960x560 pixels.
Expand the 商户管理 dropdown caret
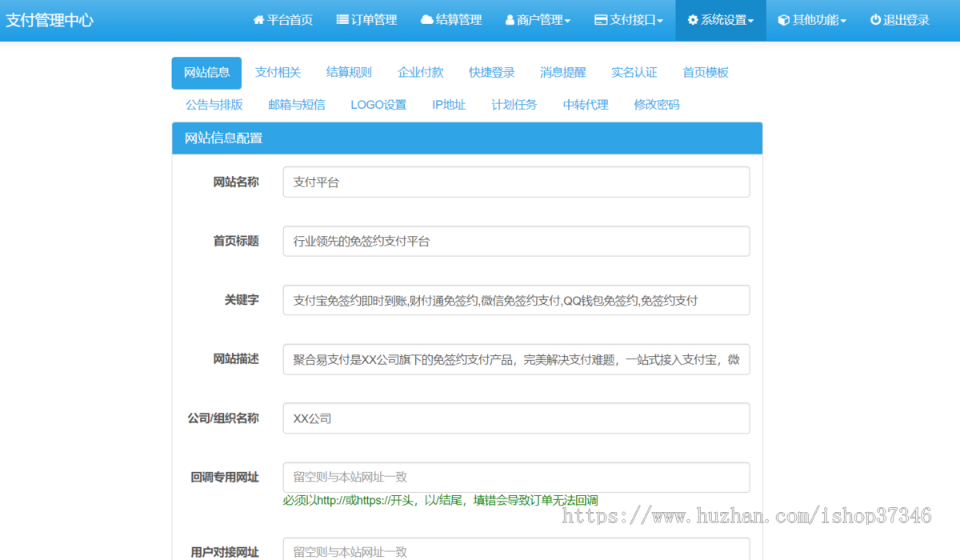click(567, 22)
